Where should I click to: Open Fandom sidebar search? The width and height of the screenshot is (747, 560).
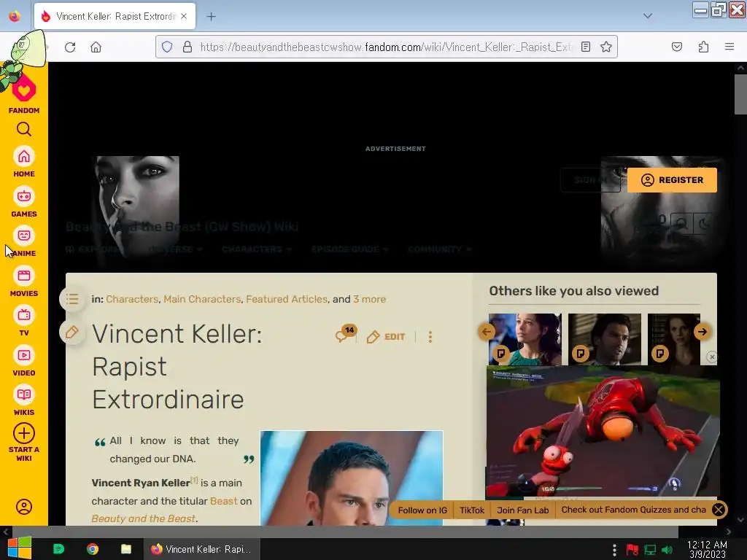(24, 129)
